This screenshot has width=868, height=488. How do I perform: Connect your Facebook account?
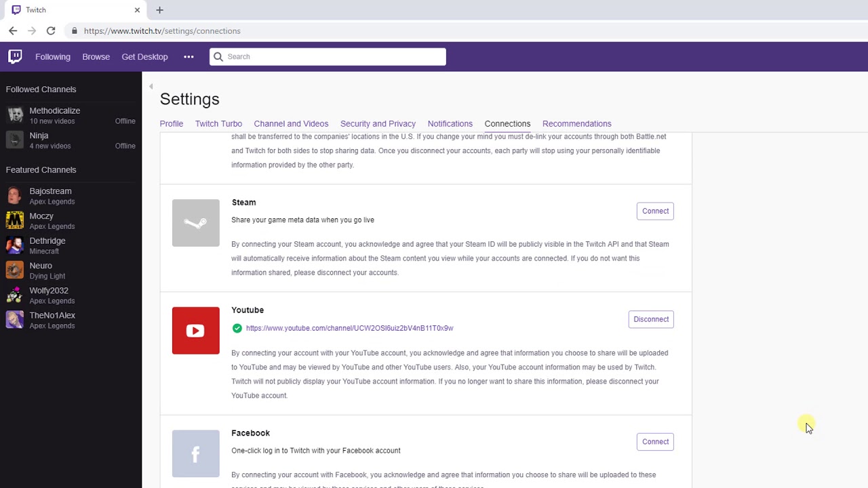(655, 441)
